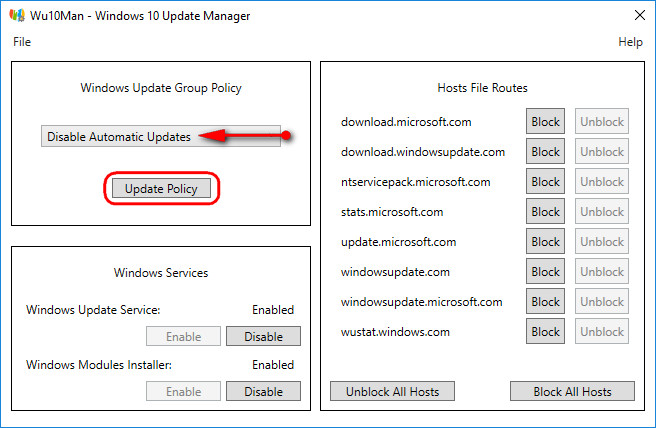Screen dimensions: 656x428
Task: Unblock windowsupdate.com host
Action: tap(602, 272)
